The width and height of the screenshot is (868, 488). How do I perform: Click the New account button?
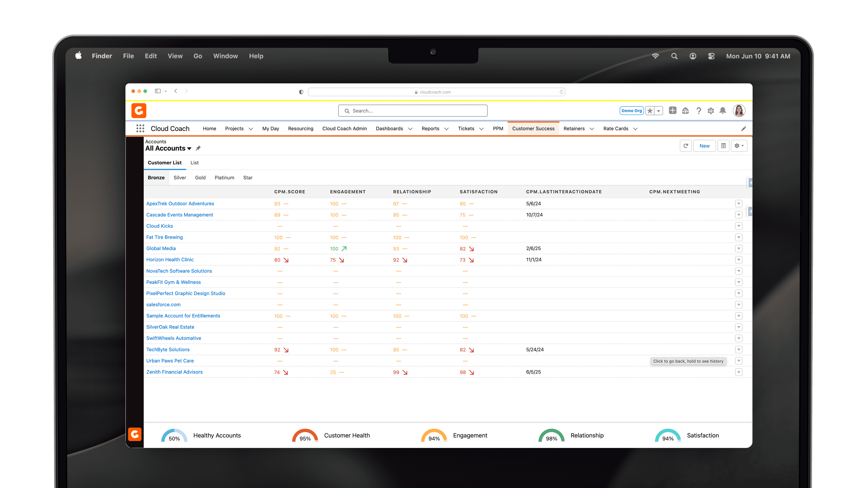pos(705,146)
